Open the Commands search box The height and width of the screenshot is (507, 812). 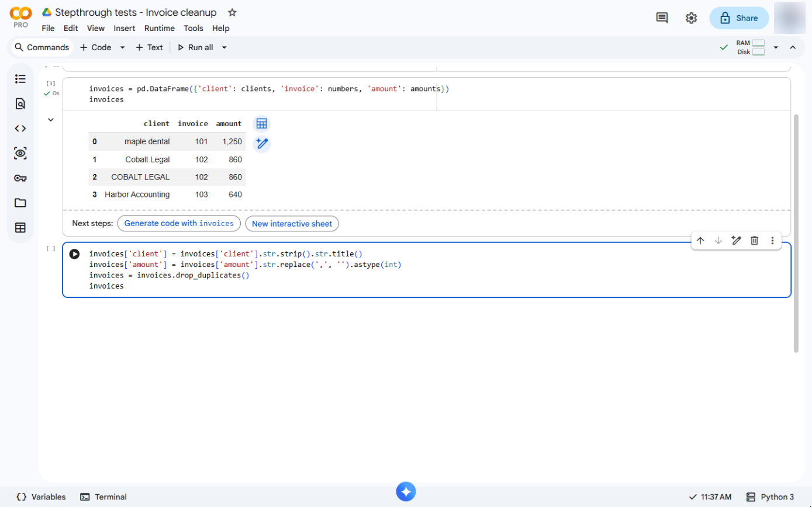click(x=42, y=47)
